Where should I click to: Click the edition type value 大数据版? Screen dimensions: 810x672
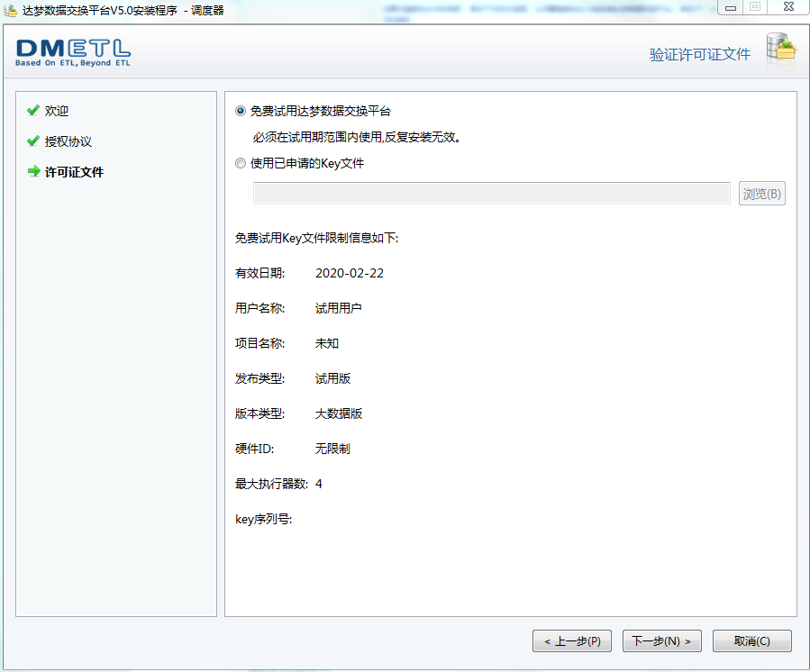[339, 413]
